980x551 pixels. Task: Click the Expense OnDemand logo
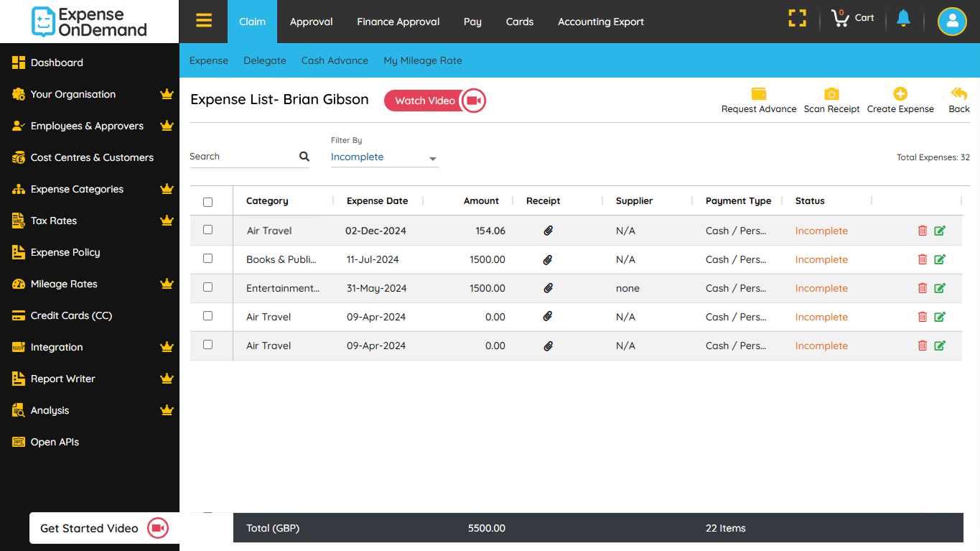pyautogui.click(x=90, y=22)
